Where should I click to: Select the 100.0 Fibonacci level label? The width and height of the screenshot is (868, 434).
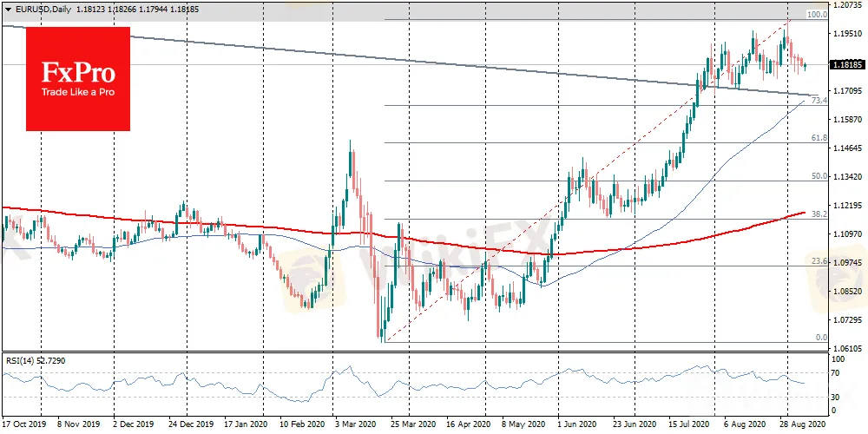pos(816,15)
